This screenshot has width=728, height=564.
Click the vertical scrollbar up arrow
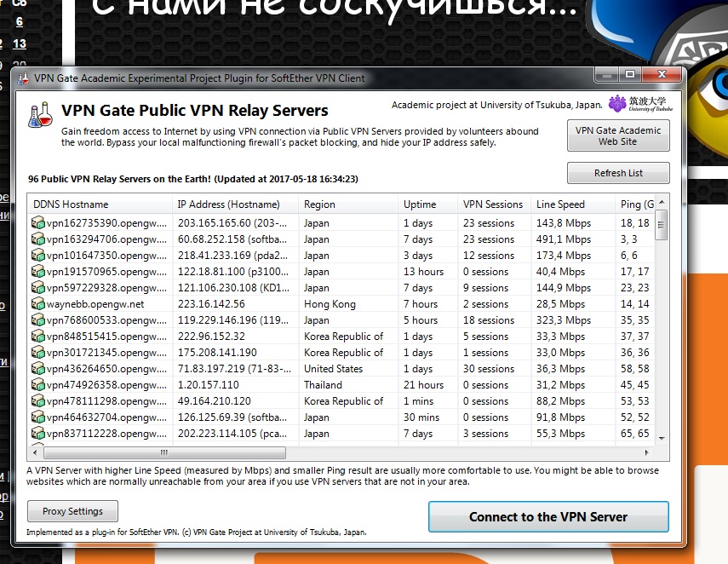662,202
